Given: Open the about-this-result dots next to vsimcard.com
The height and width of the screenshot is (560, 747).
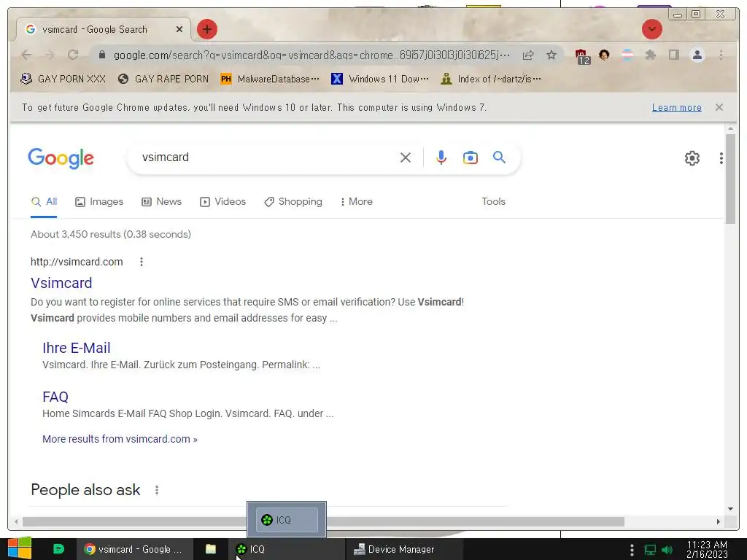Looking at the screenshot, I should (141, 262).
